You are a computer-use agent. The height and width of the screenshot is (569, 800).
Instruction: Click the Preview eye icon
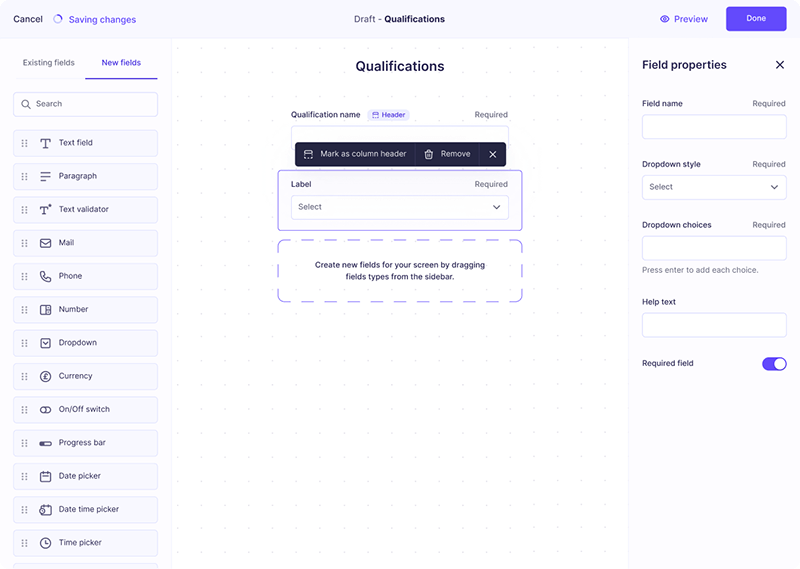[x=664, y=19]
